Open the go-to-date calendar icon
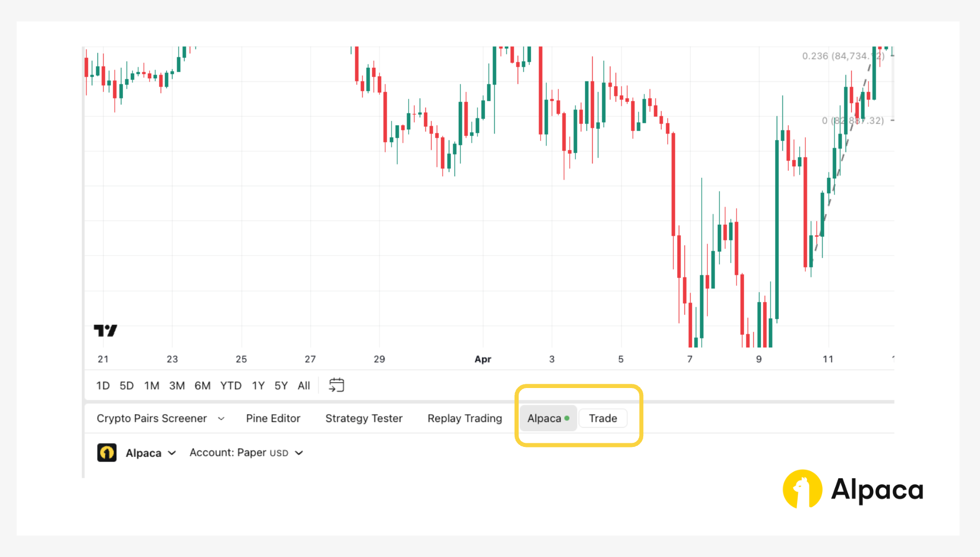This screenshot has height=557, width=980. tap(336, 385)
